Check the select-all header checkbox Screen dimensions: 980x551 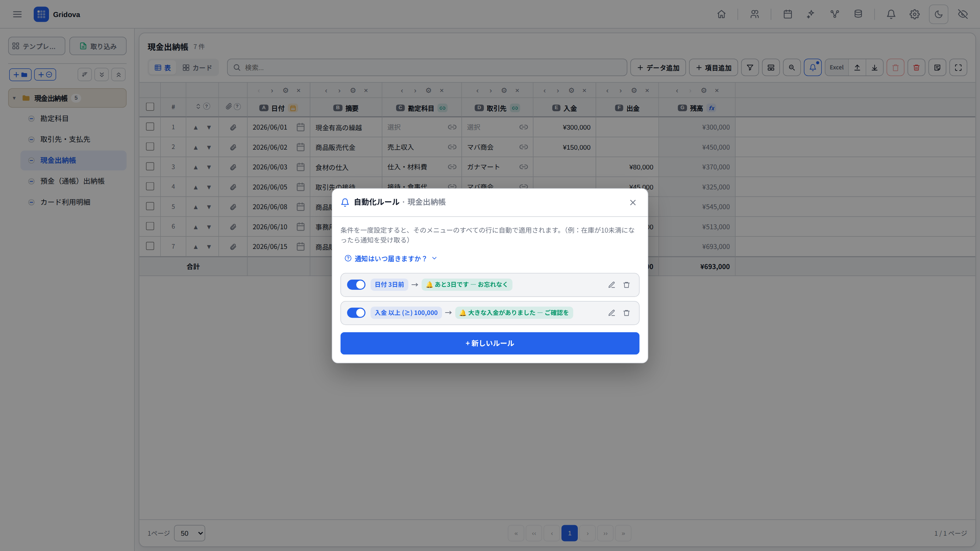150,107
